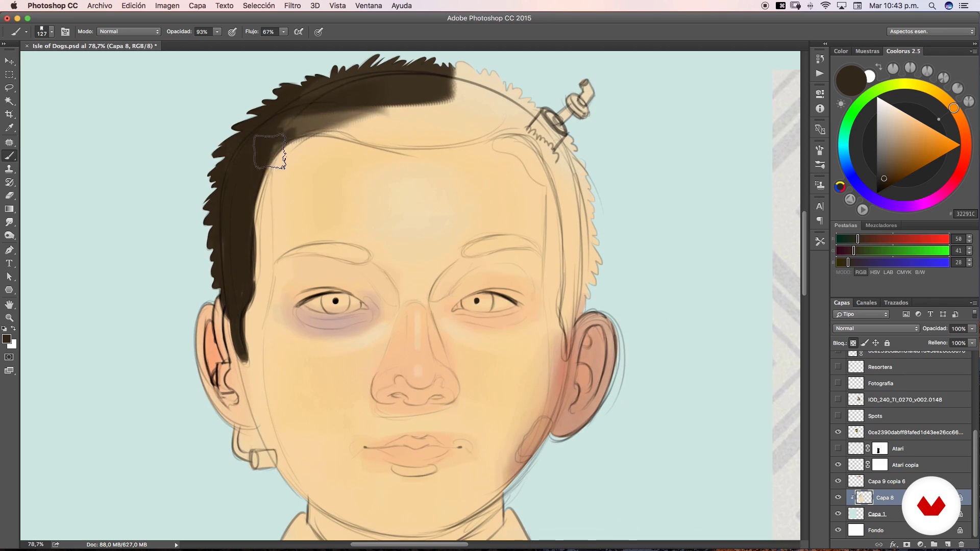This screenshot has width=980, height=551.
Task: Enable airbrush-style build-up icon
Action: pyautogui.click(x=299, y=32)
